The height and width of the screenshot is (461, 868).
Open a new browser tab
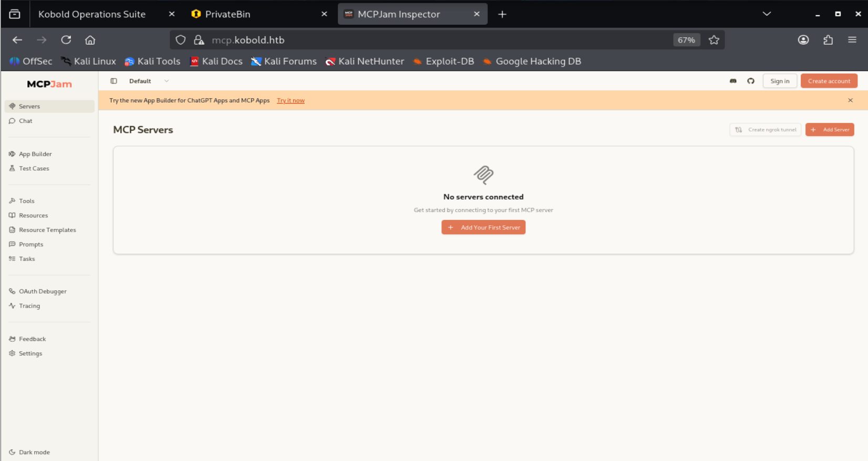pyautogui.click(x=502, y=14)
